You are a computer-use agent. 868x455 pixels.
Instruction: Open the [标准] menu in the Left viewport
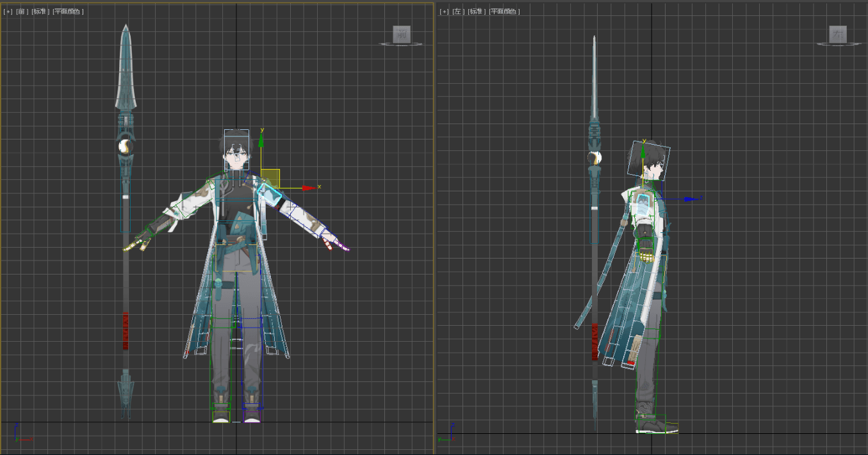click(x=477, y=12)
